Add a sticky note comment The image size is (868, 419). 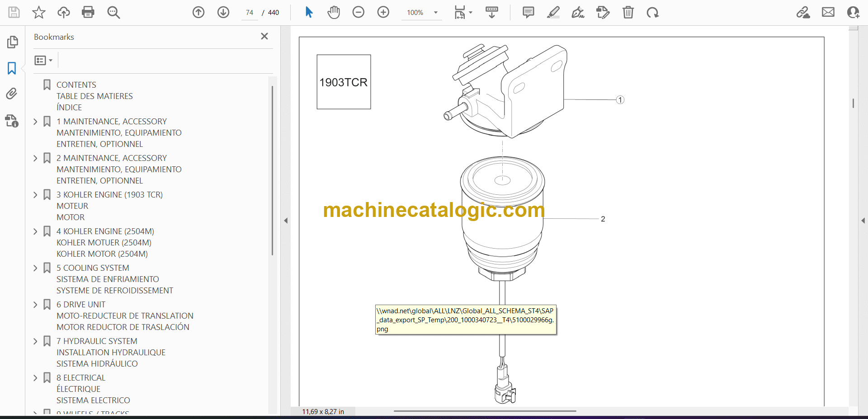pyautogui.click(x=528, y=12)
